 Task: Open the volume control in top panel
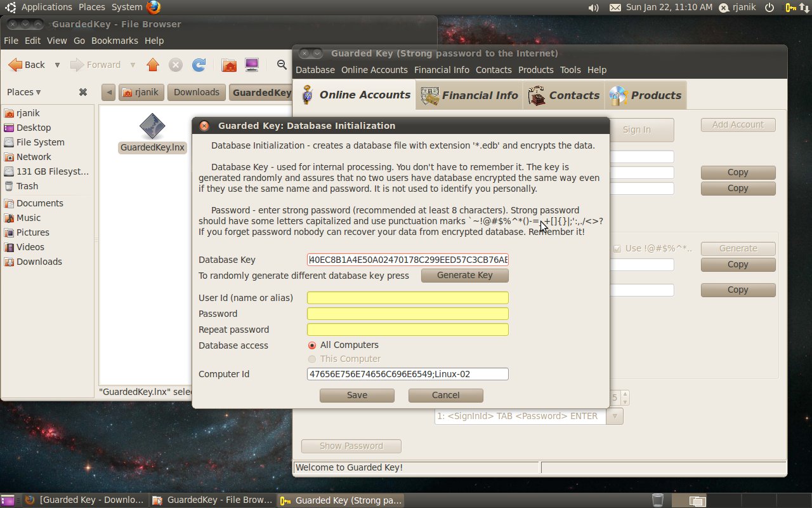pos(594,8)
